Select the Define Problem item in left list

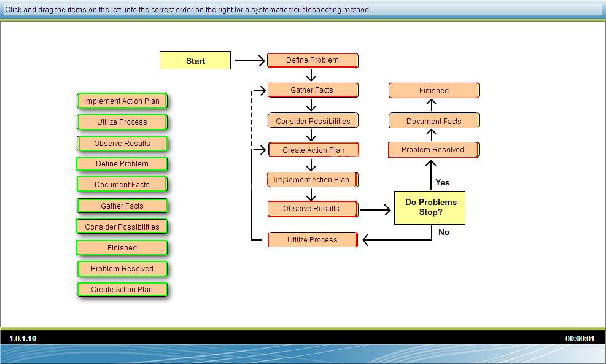pos(122,164)
